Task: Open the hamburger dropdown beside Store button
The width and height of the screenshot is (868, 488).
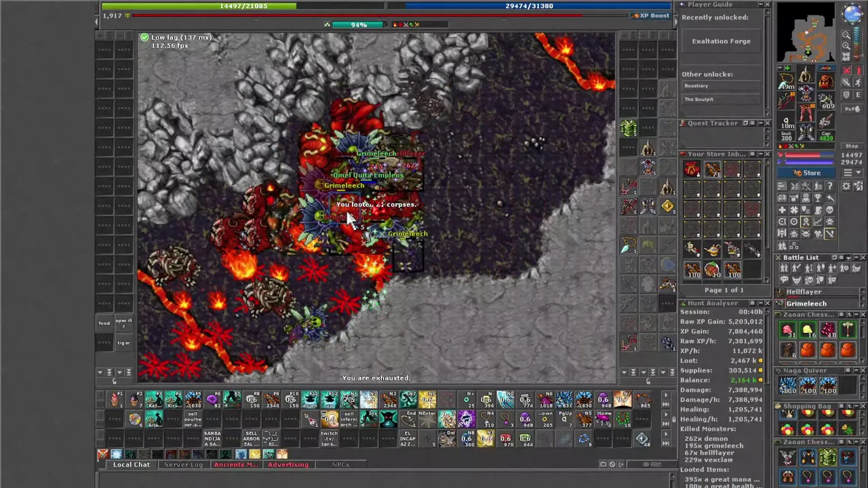Action: [x=852, y=173]
